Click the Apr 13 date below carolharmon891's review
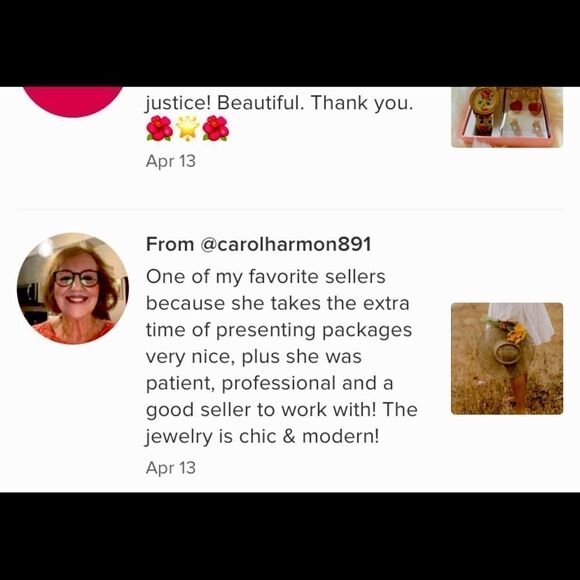Screen dimensions: 580x580 tap(171, 468)
